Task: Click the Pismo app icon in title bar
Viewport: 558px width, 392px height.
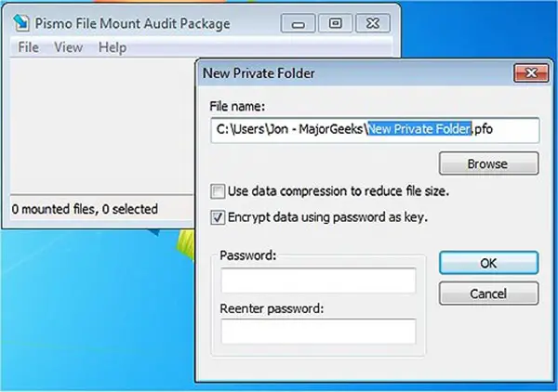Action: 20,20
